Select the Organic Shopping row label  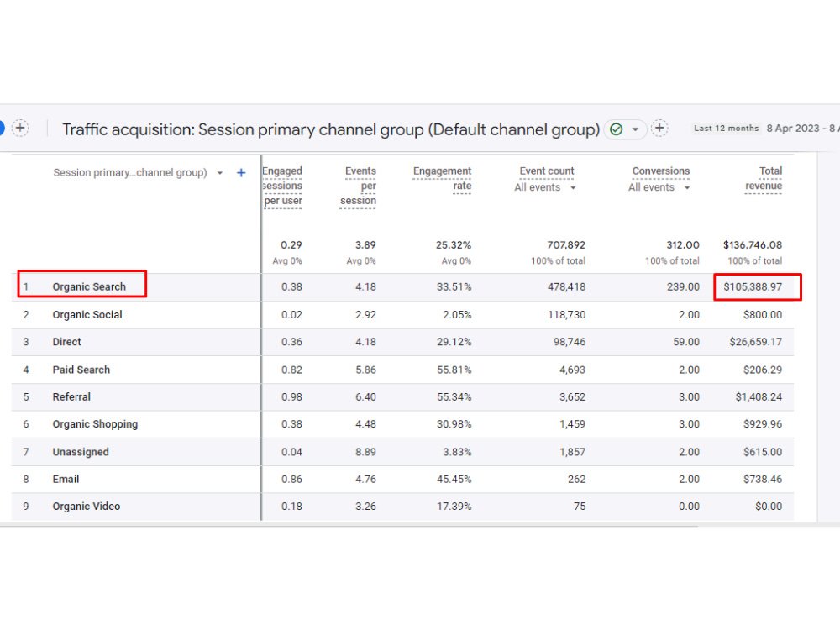pos(95,424)
